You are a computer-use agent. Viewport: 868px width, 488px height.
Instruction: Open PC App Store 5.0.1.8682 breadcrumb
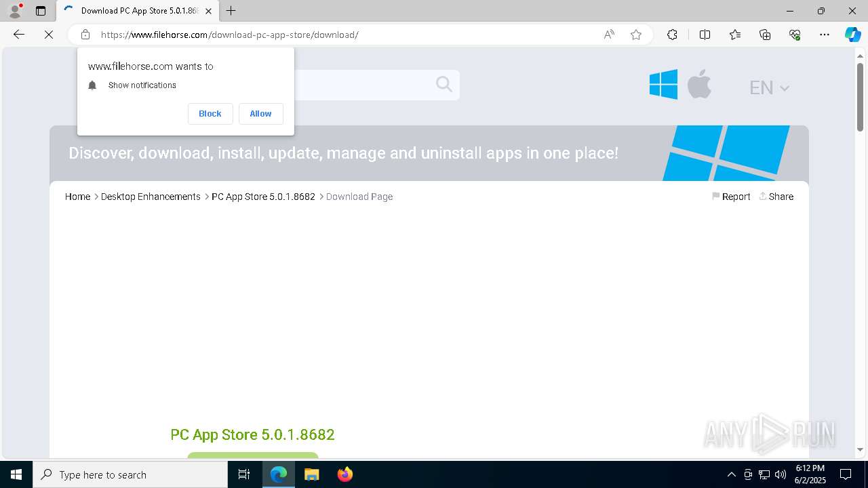click(263, 197)
